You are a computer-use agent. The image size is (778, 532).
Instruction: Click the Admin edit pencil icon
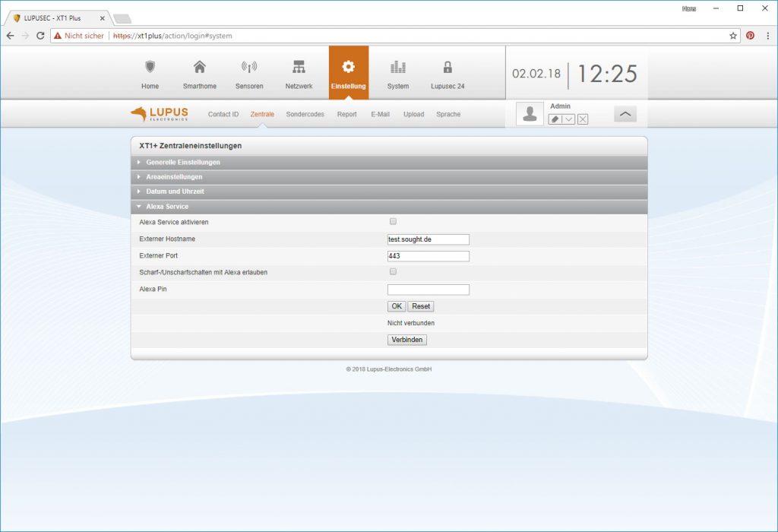(x=555, y=119)
